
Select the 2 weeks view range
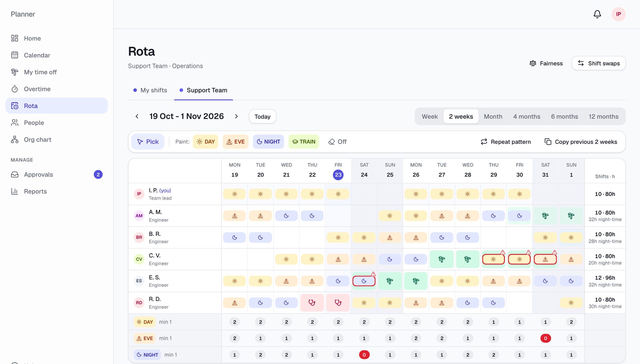[461, 116]
